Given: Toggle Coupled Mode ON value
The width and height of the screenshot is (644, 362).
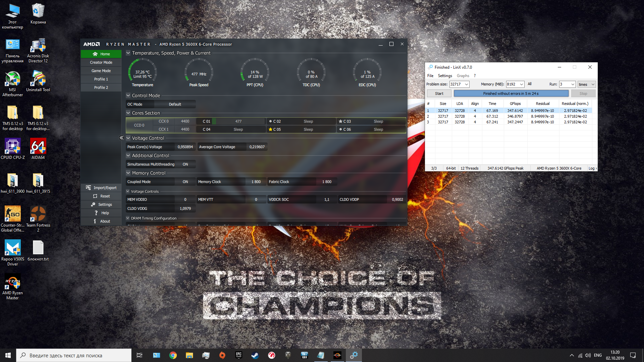Looking at the screenshot, I should (185, 182).
